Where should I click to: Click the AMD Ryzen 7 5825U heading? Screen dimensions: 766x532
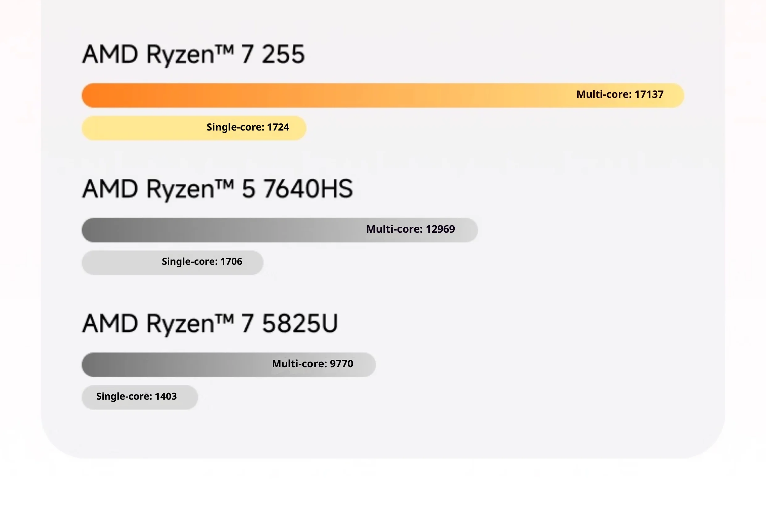coord(210,324)
